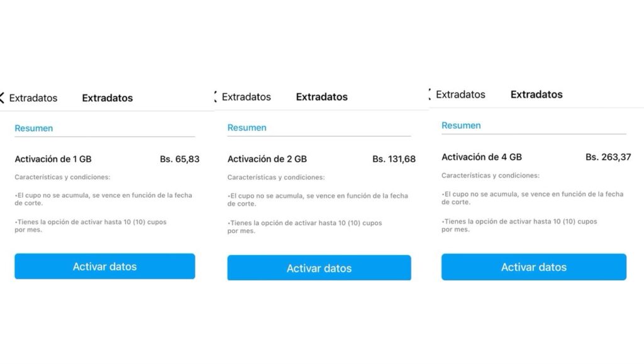Click the Bs. 131,68 price

coord(394,159)
